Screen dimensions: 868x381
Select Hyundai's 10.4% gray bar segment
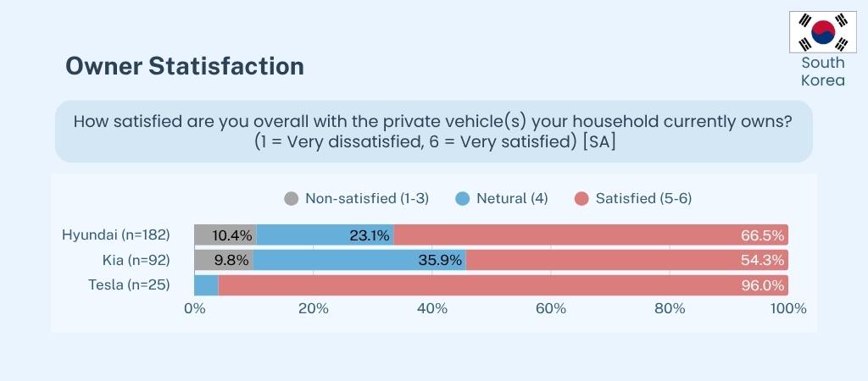(x=225, y=235)
